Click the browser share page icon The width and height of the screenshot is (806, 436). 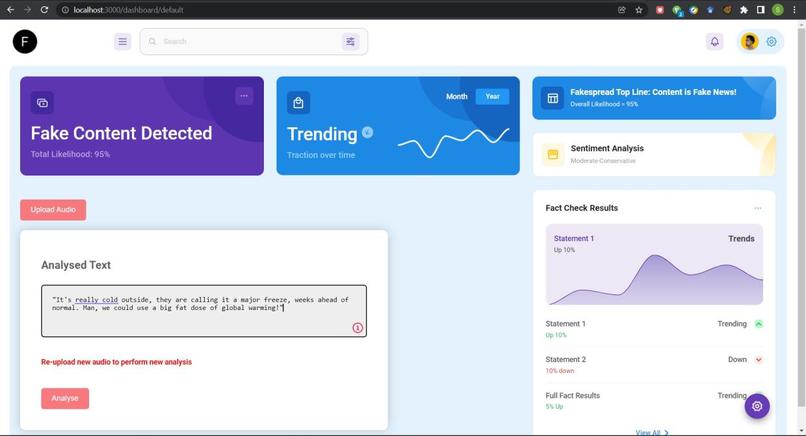coord(621,10)
